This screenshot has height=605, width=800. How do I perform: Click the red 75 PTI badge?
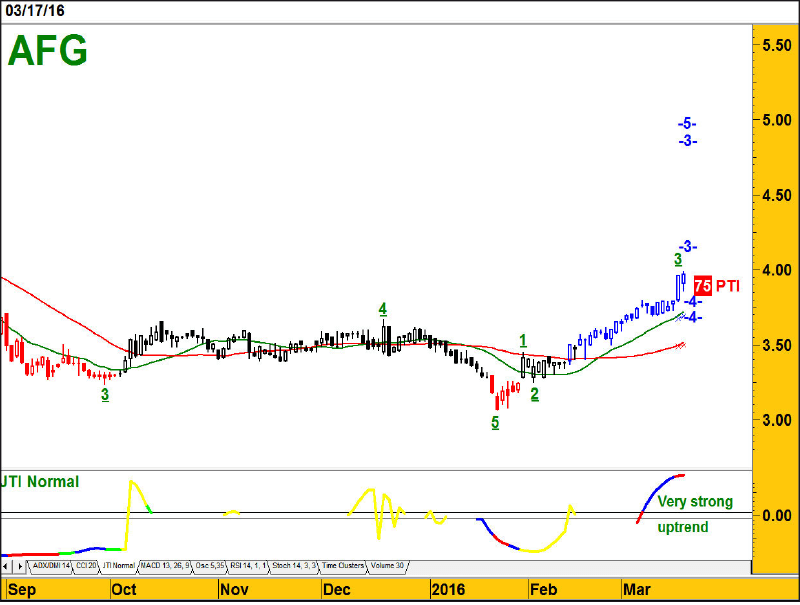(702, 285)
